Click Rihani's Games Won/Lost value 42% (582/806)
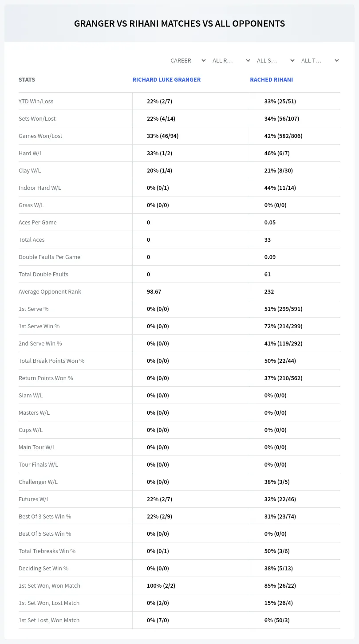The width and height of the screenshot is (359, 644). (283, 136)
